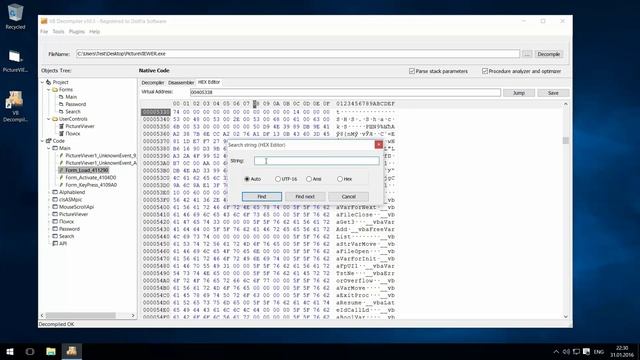Click the Project root node icon
The image size is (640, 360).
[48, 82]
